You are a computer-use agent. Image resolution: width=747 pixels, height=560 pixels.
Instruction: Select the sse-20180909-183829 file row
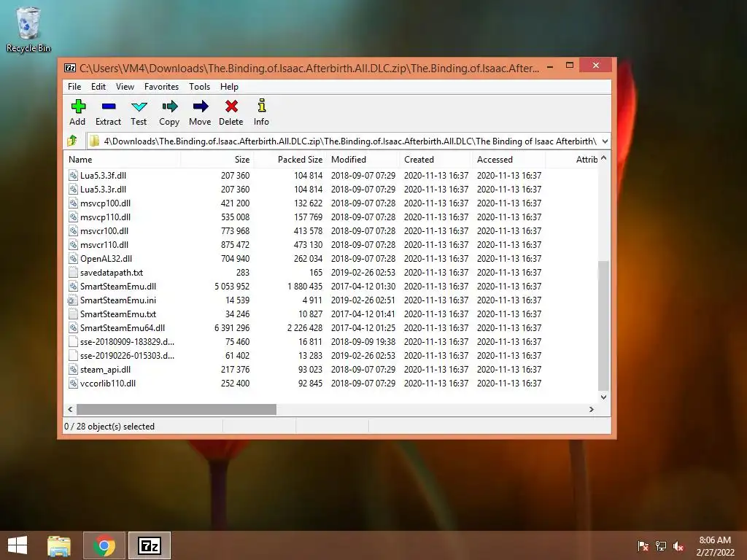coord(331,341)
